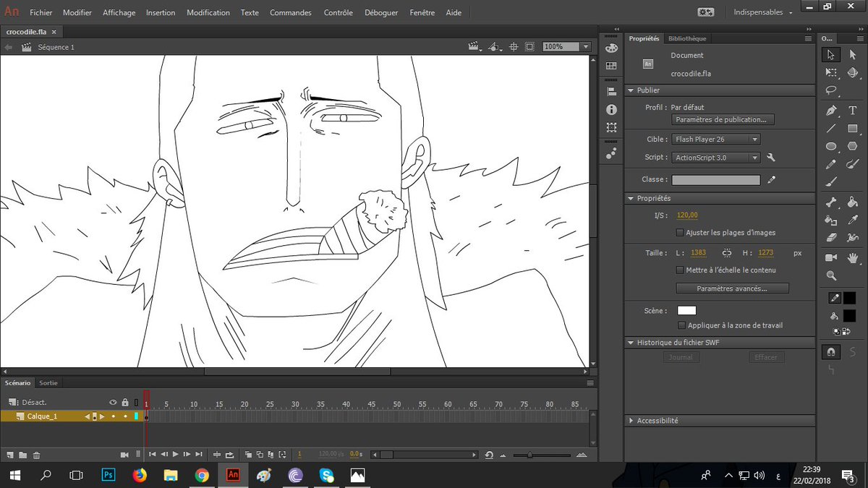The image size is (868, 488).
Task: Open the Script ActionScript 3.0 dropdown
Action: [716, 158]
